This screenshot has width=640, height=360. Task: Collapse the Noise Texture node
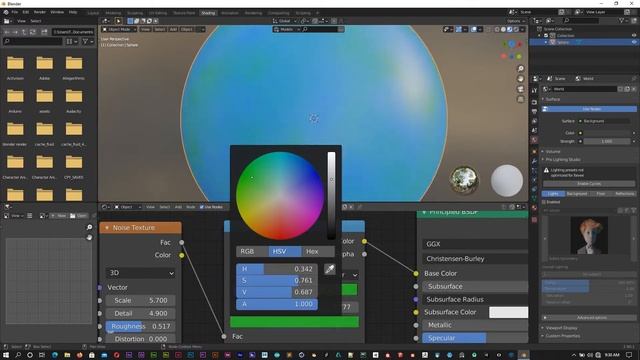107,228
